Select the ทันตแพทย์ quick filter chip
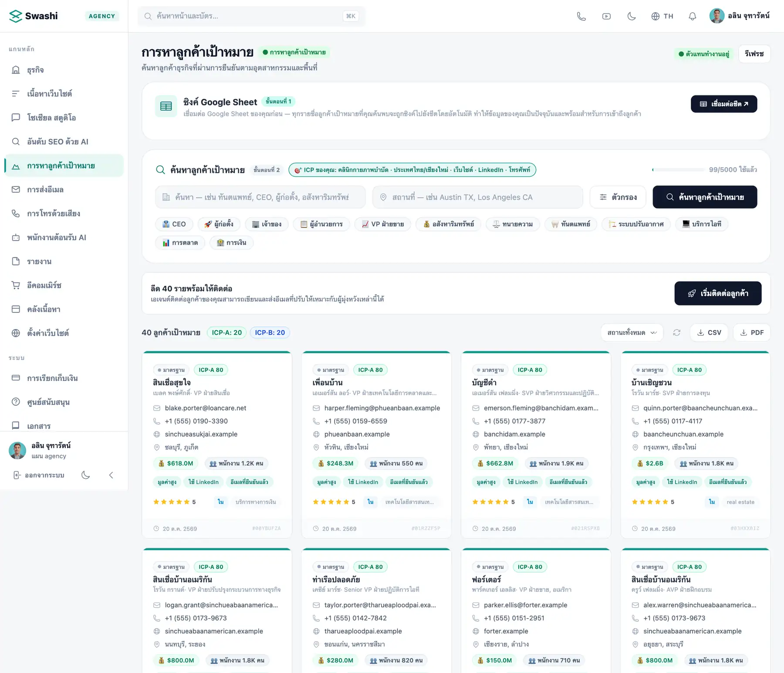Viewport: 784px width, 673px height. point(571,224)
